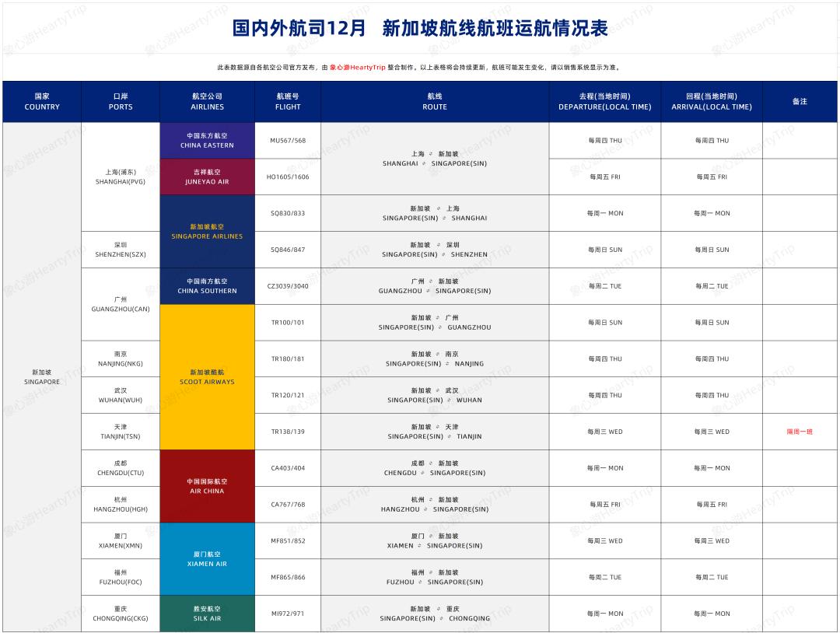
Task: Select flight number TR138/139
Action: [x=288, y=431]
